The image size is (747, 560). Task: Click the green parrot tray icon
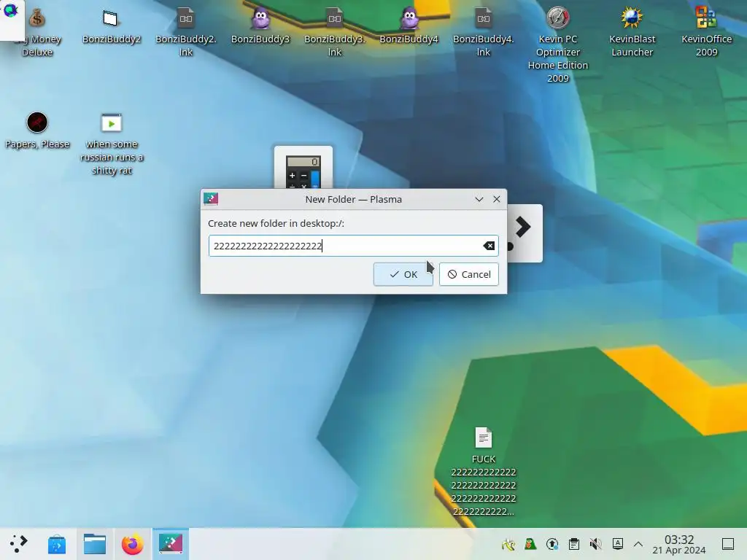point(530,544)
